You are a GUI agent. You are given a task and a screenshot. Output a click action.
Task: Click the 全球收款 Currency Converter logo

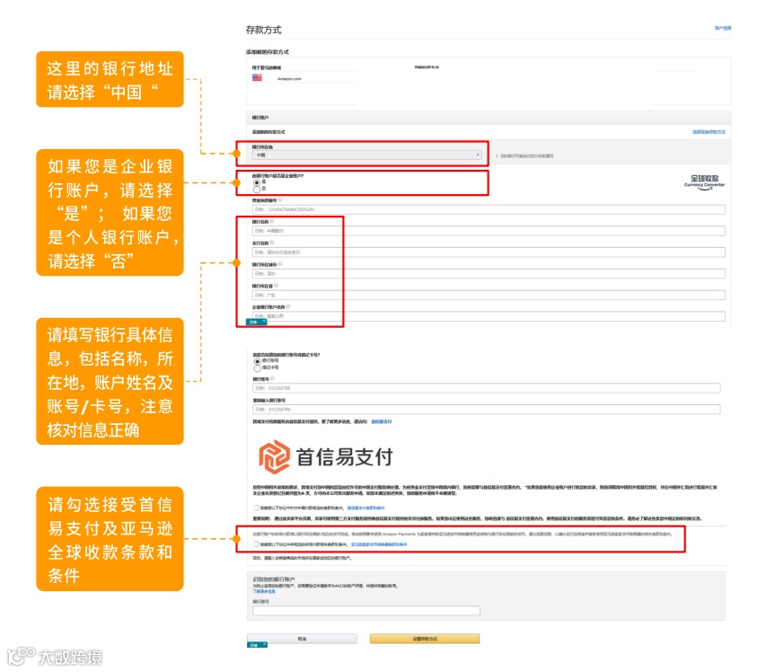pyautogui.click(x=704, y=182)
